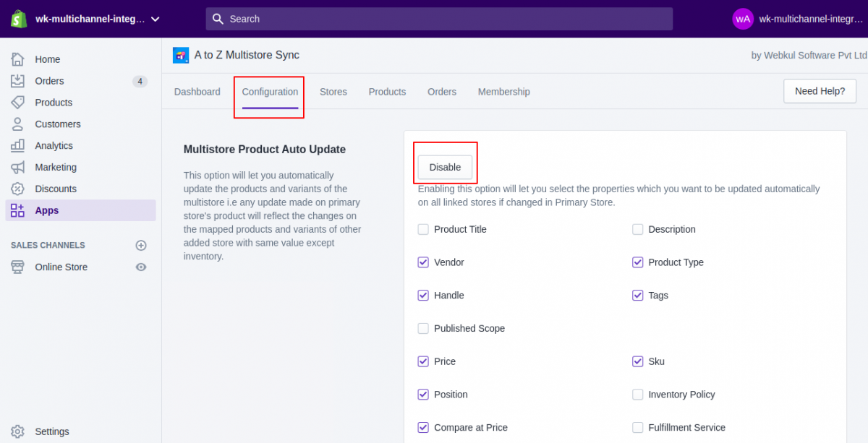Add a sales channel with plus icon

(141, 245)
